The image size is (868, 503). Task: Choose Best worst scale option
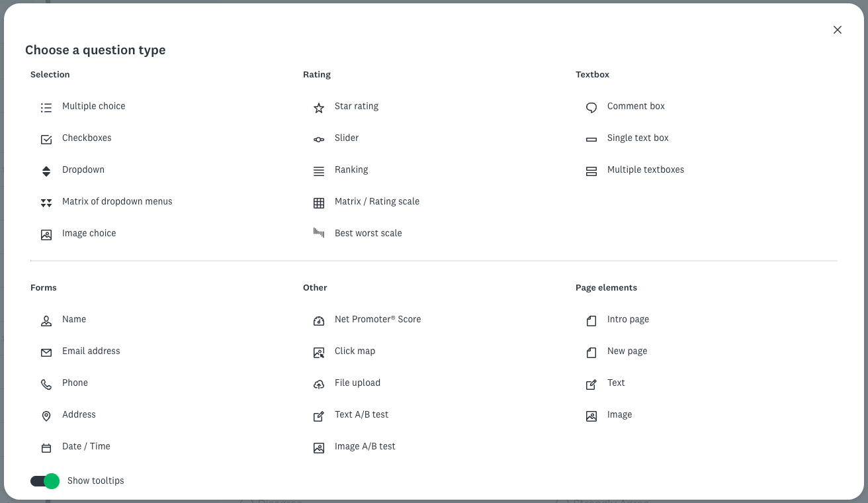tap(369, 233)
